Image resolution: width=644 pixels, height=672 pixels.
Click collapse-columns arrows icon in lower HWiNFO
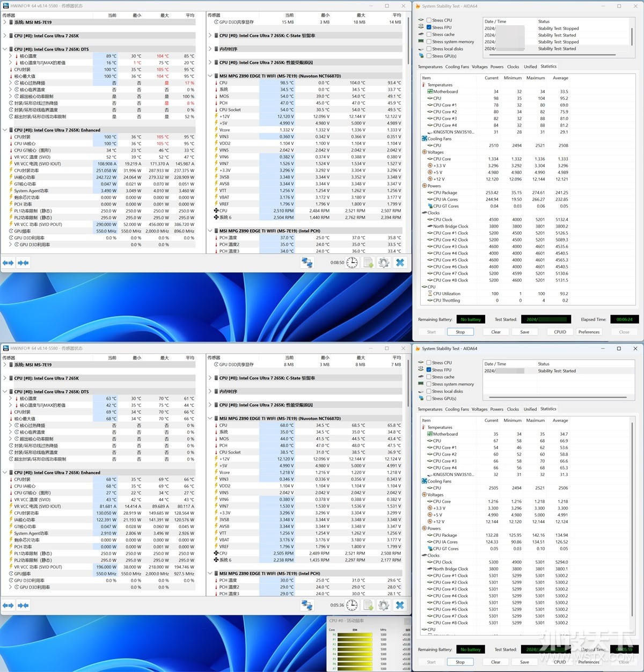pyautogui.click(x=23, y=605)
